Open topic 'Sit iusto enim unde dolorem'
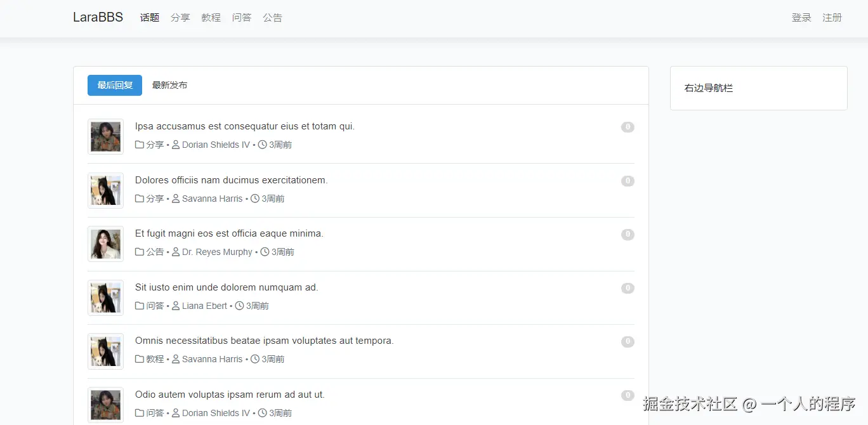The height and width of the screenshot is (425, 868). pos(227,287)
